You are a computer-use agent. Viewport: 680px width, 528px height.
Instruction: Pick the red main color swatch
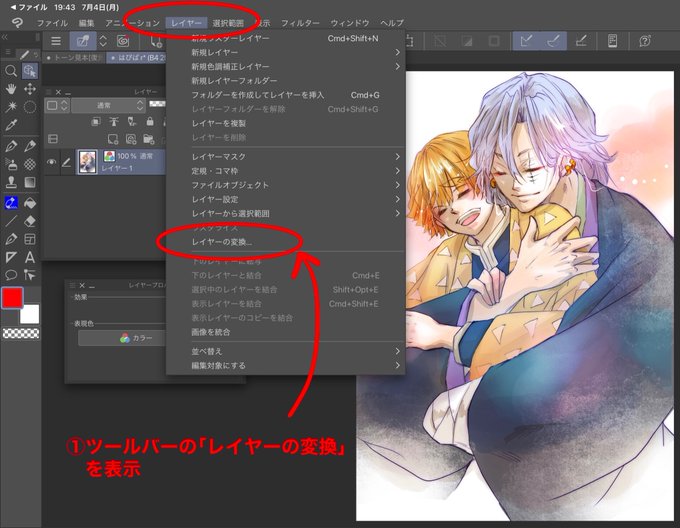tap(12, 297)
